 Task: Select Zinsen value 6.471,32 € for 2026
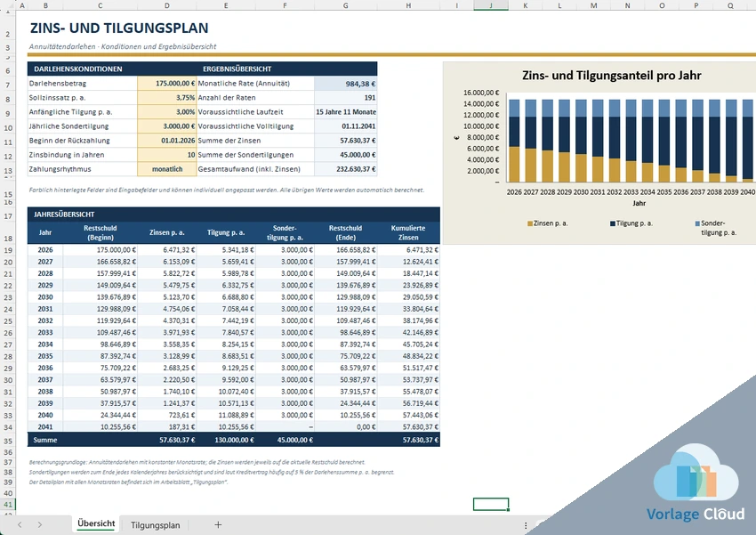click(167, 250)
